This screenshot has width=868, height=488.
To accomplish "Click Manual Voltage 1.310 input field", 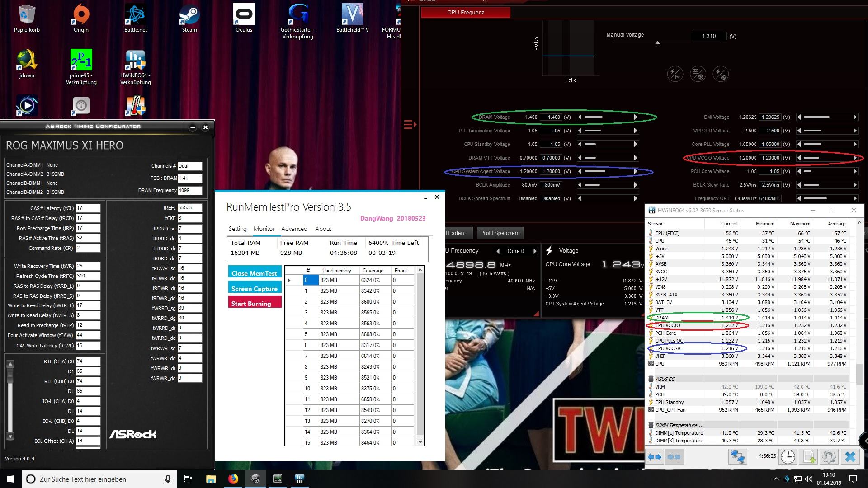I will 709,36.
